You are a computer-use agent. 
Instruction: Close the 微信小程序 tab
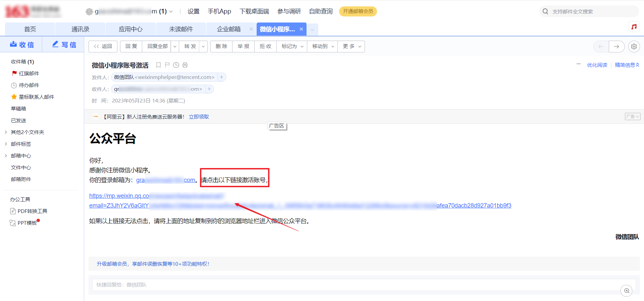pos(301,29)
